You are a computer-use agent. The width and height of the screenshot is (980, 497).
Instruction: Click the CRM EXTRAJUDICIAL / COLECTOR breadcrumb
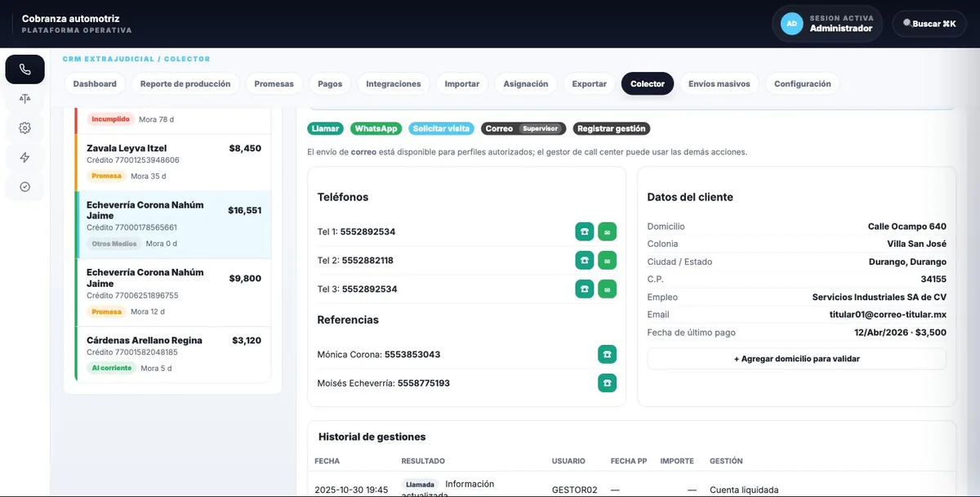[136, 59]
